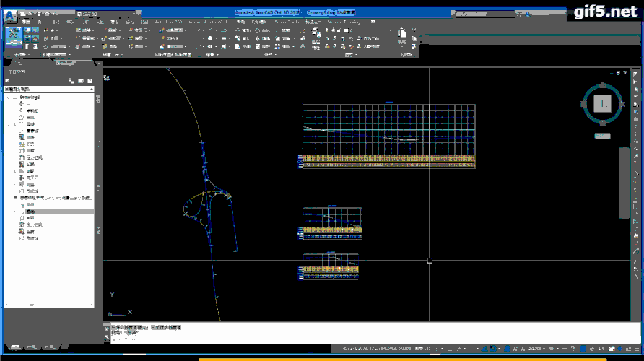Viewport: 644px width, 361px height.
Task: Click the Profile View creation icon
Action: [x=173, y=30]
